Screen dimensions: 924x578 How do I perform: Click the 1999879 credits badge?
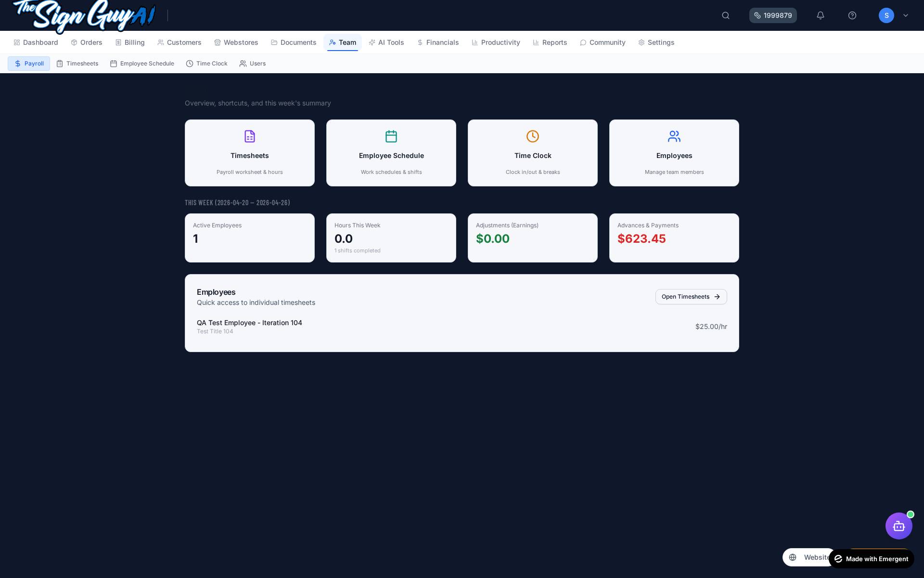(x=773, y=15)
